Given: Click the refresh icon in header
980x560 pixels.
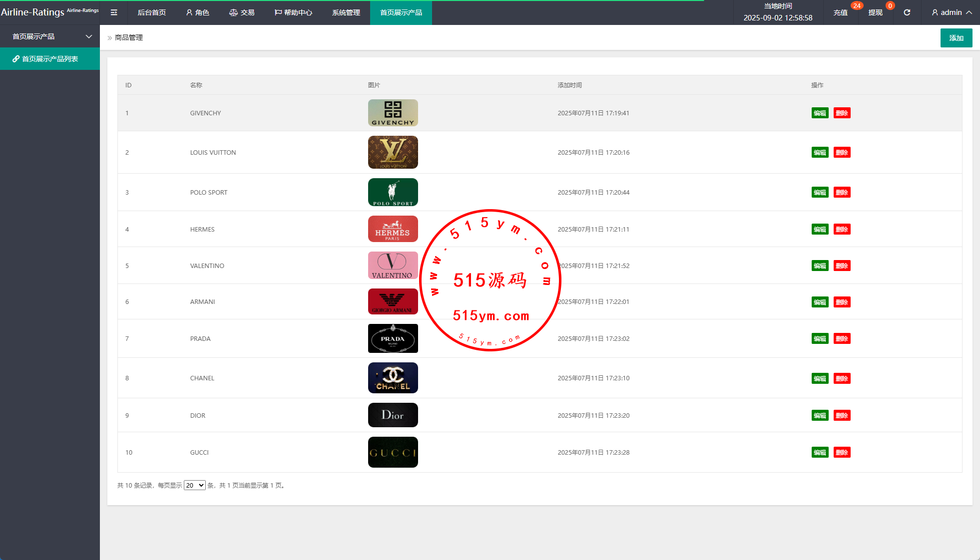Looking at the screenshot, I should point(907,12).
